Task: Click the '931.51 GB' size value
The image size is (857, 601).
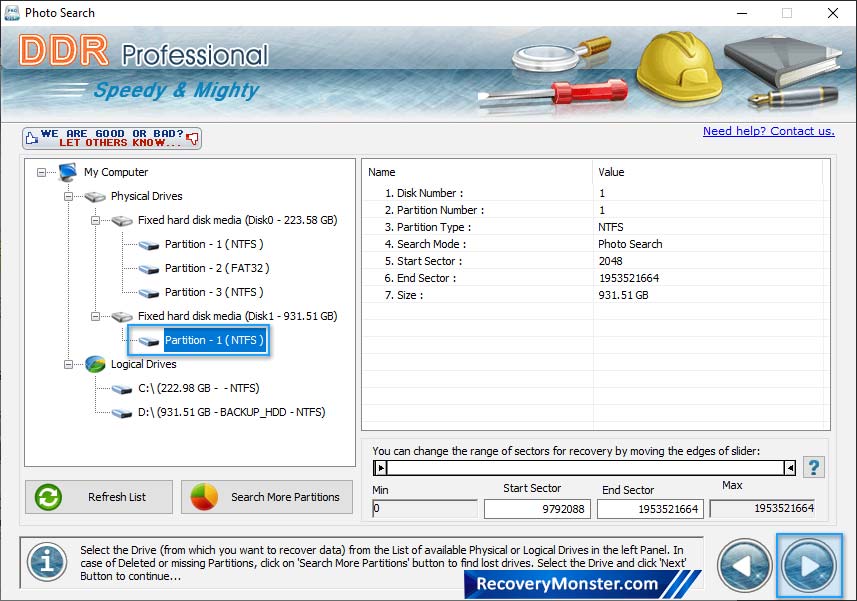Action: (x=623, y=295)
